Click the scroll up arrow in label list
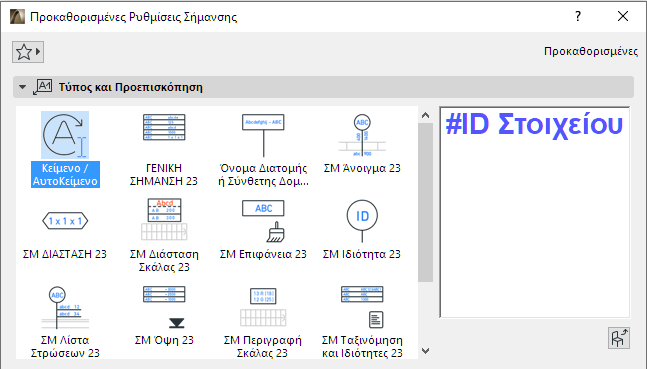The image size is (647, 369). [x=425, y=116]
